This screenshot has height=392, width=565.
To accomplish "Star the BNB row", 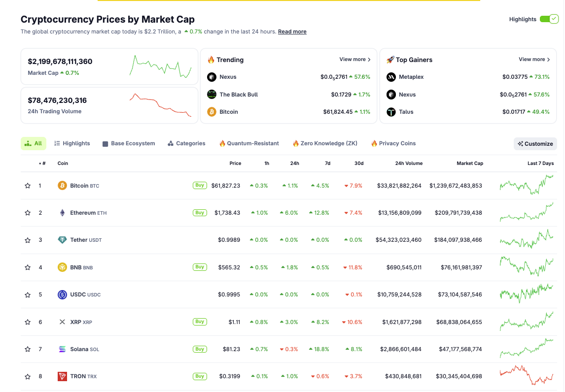I will [28, 267].
